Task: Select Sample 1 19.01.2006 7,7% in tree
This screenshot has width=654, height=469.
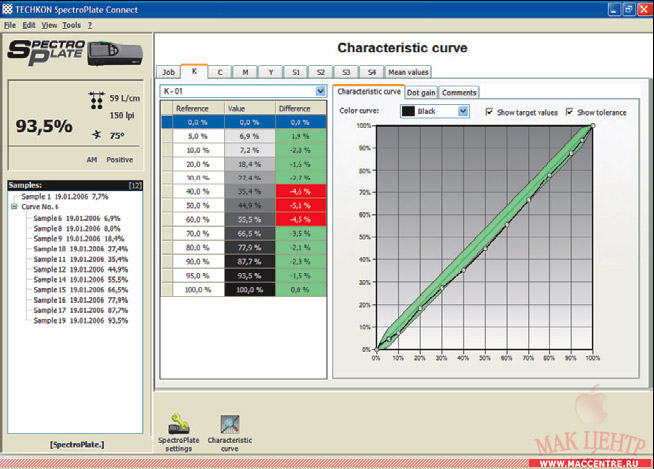Action: click(65, 197)
